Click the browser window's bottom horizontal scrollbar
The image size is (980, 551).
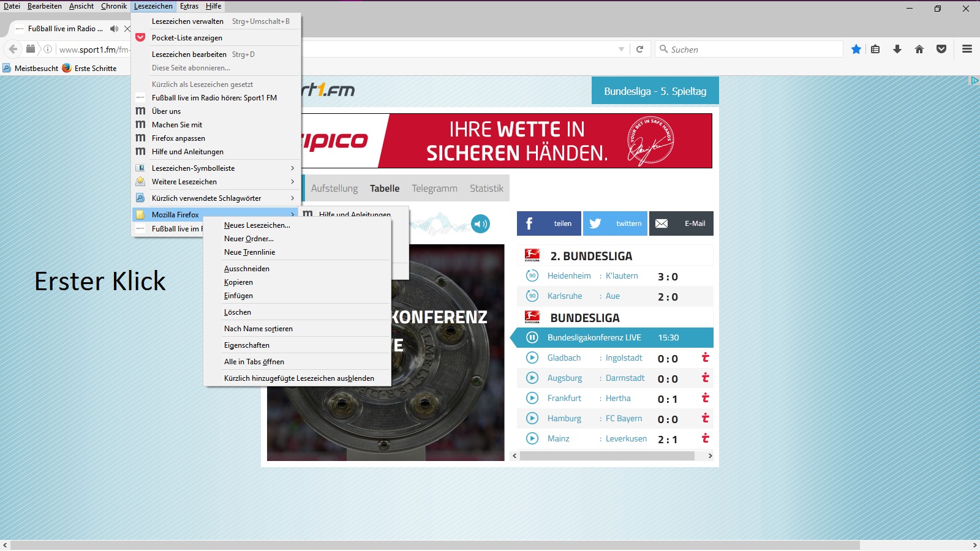[x=435, y=545]
